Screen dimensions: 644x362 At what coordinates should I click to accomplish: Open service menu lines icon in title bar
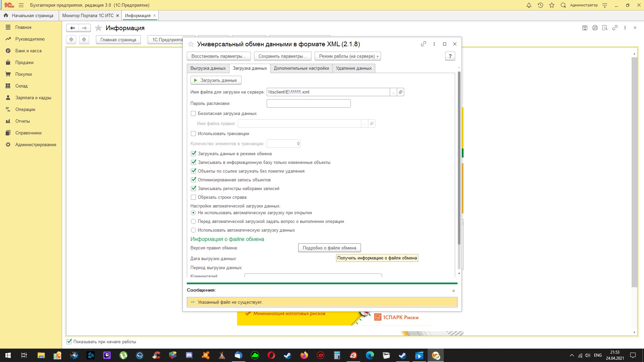[x=605, y=5]
